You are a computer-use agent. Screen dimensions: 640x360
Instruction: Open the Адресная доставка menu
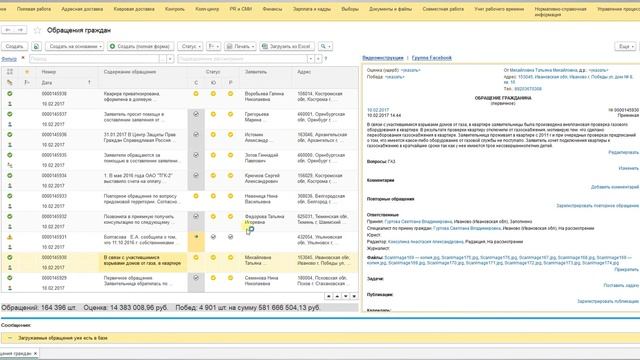point(82,9)
